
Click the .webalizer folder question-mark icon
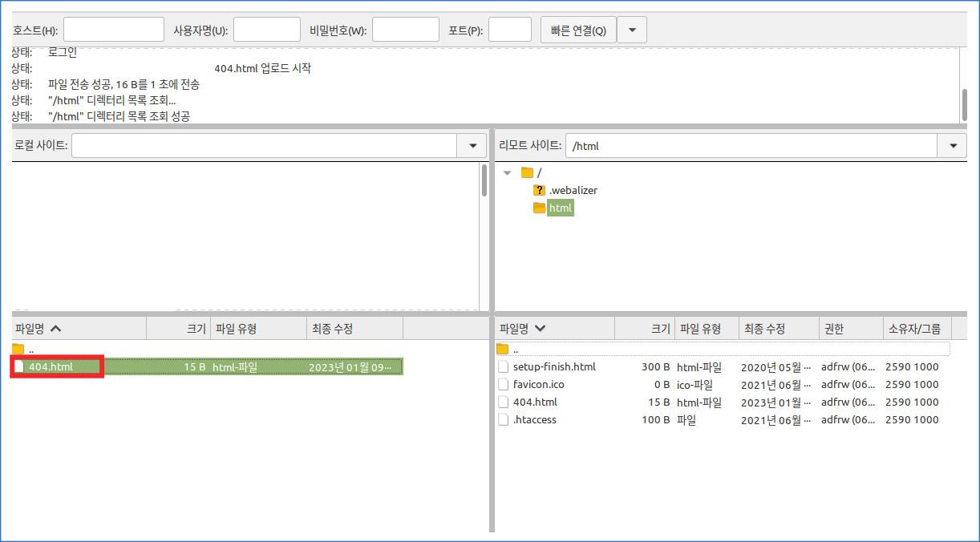[x=539, y=190]
